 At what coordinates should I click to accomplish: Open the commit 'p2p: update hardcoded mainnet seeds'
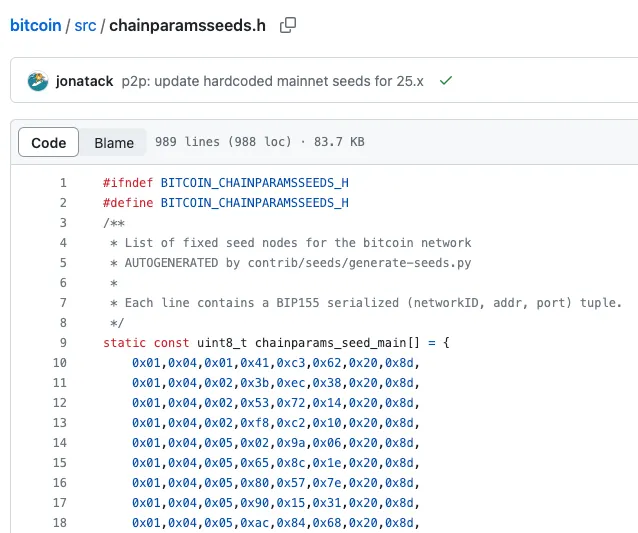(273, 81)
